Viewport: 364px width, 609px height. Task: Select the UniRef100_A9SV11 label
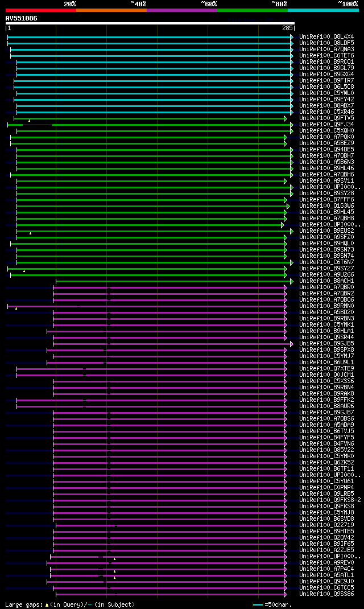326,181
